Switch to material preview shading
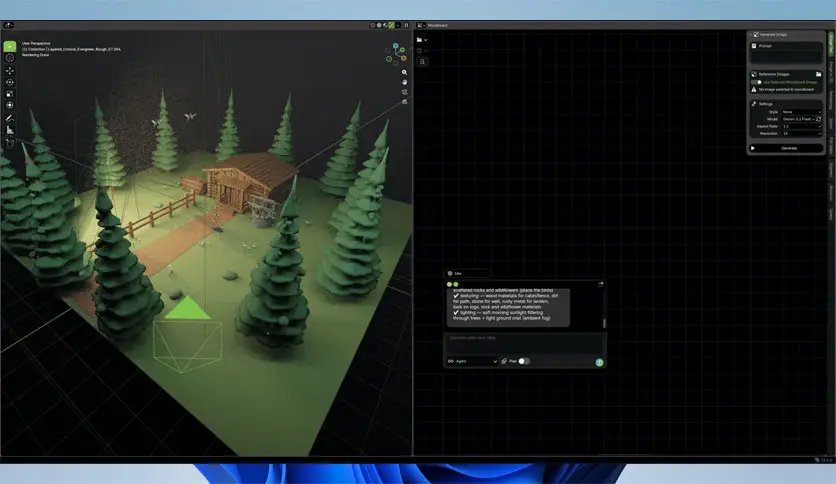Viewport: 836px width, 484px height. (x=385, y=25)
